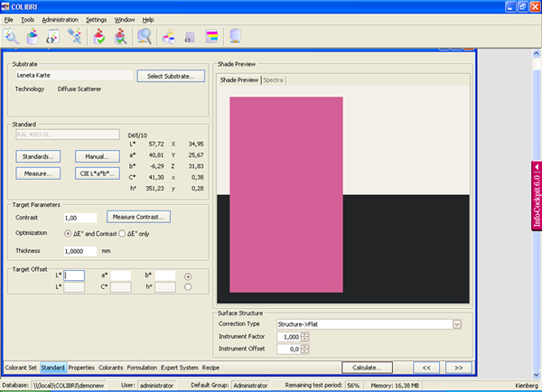Click the large magnifier search icon
The image size is (542, 392).
click(145, 37)
